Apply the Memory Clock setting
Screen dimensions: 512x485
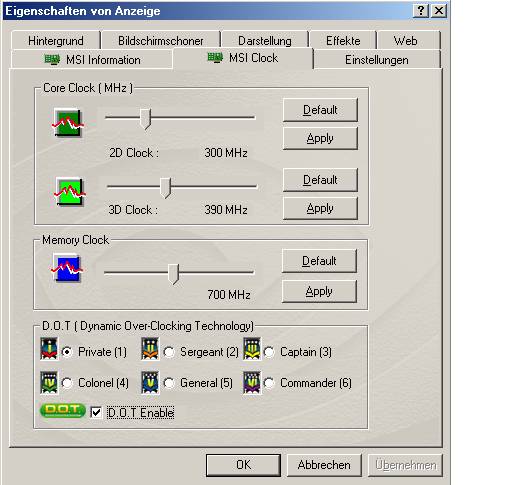[x=319, y=291]
